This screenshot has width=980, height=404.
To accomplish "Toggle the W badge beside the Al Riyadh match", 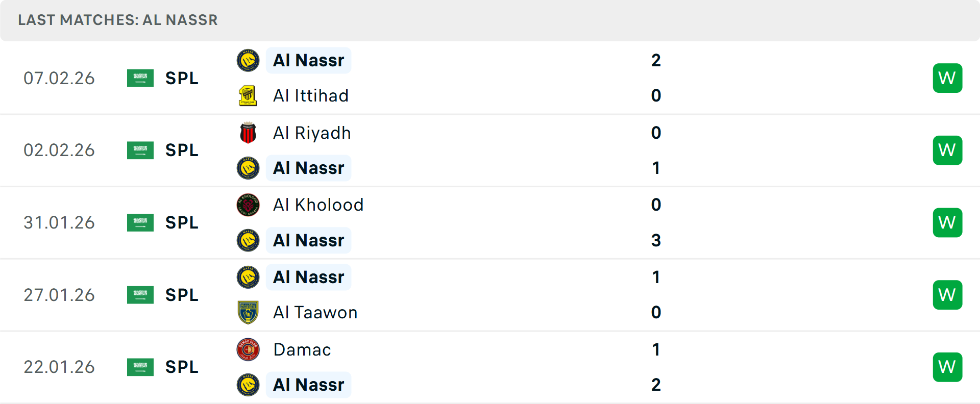I will [x=947, y=150].
